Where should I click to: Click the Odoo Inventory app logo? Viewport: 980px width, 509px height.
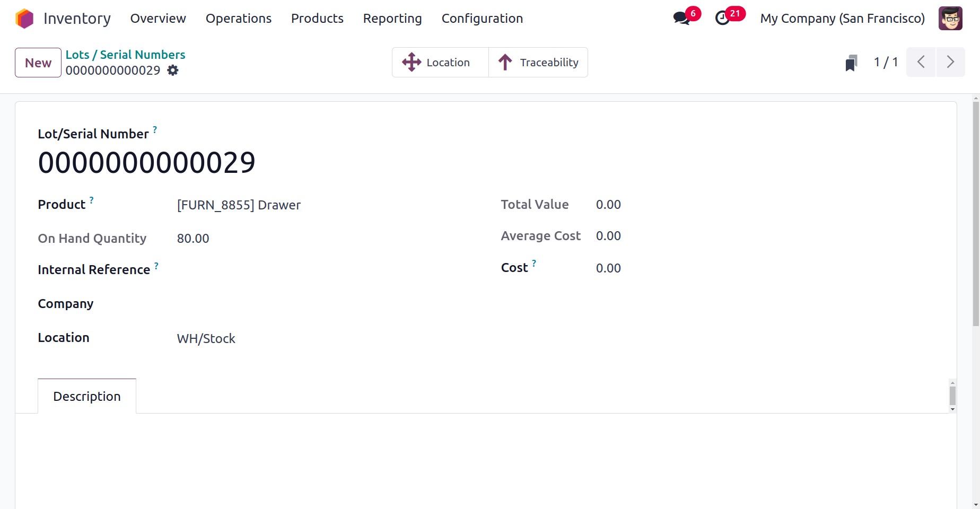pyautogui.click(x=24, y=19)
